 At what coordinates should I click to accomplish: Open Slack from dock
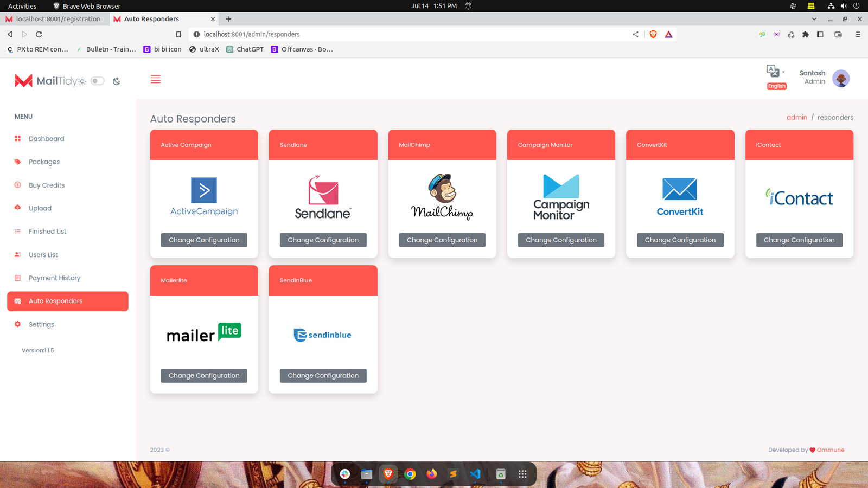tap(345, 474)
